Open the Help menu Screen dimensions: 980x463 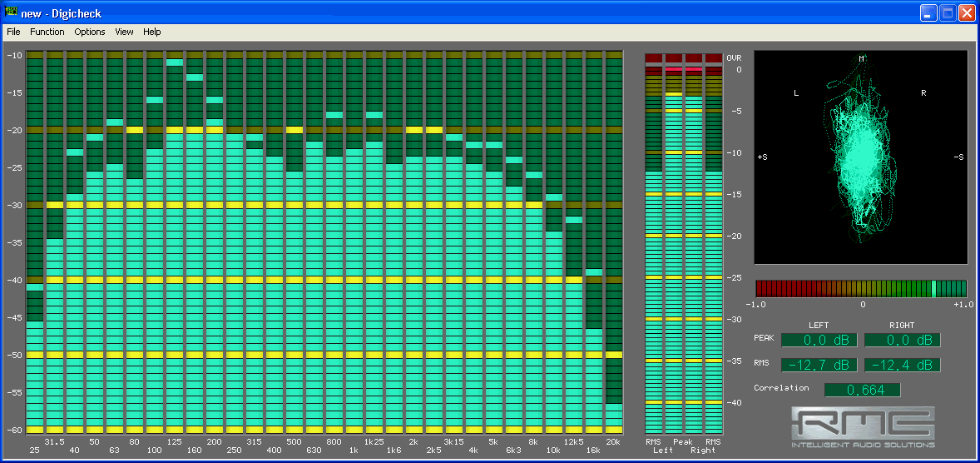click(151, 32)
